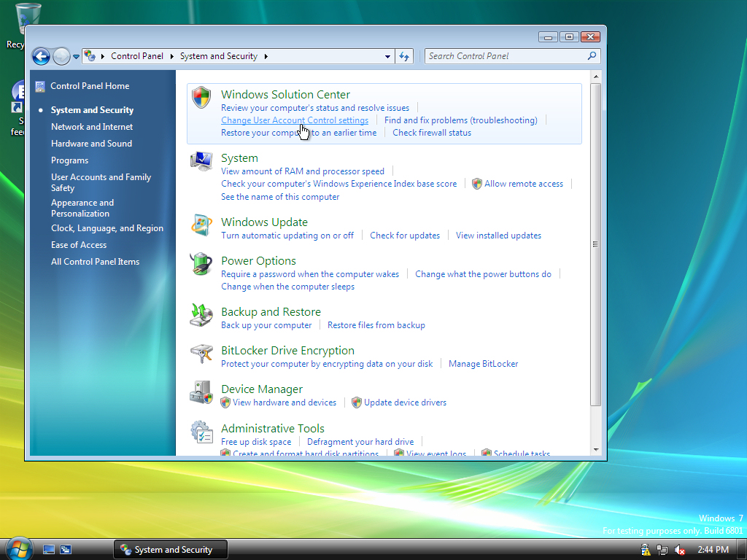Click the Administrative Tools gear icon
Image resolution: width=747 pixels, height=560 pixels.
pyautogui.click(x=201, y=431)
